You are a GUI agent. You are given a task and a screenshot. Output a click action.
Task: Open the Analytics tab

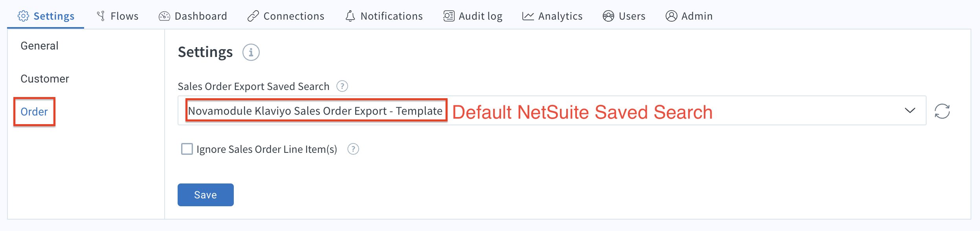tap(552, 16)
